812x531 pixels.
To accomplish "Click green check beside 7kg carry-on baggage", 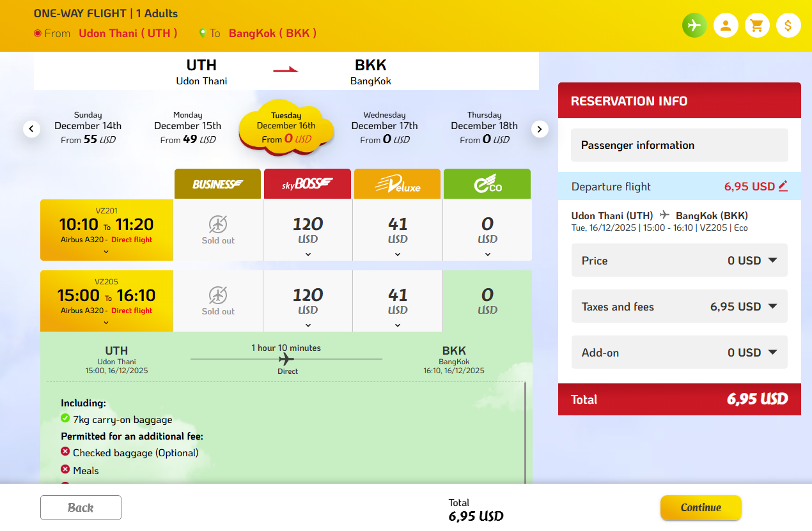I will (x=65, y=419).
